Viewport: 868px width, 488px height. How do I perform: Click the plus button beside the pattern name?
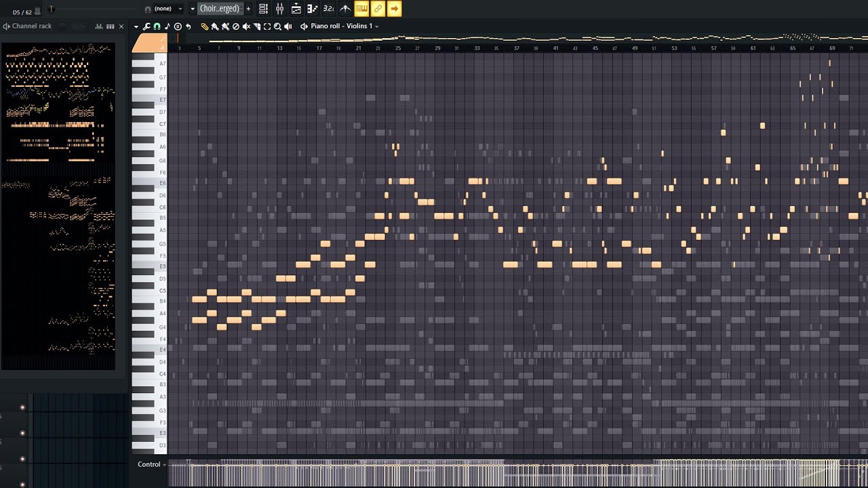click(x=248, y=9)
